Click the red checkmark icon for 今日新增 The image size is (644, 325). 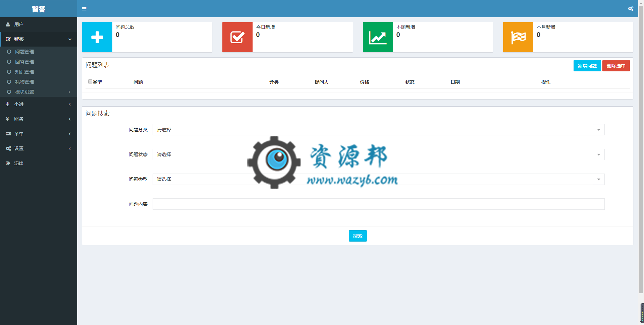(237, 37)
